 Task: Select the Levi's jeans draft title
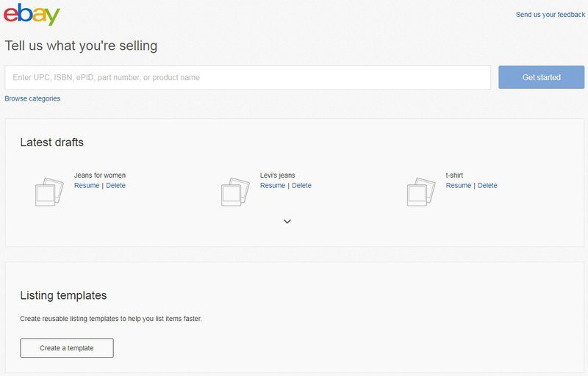coord(278,176)
